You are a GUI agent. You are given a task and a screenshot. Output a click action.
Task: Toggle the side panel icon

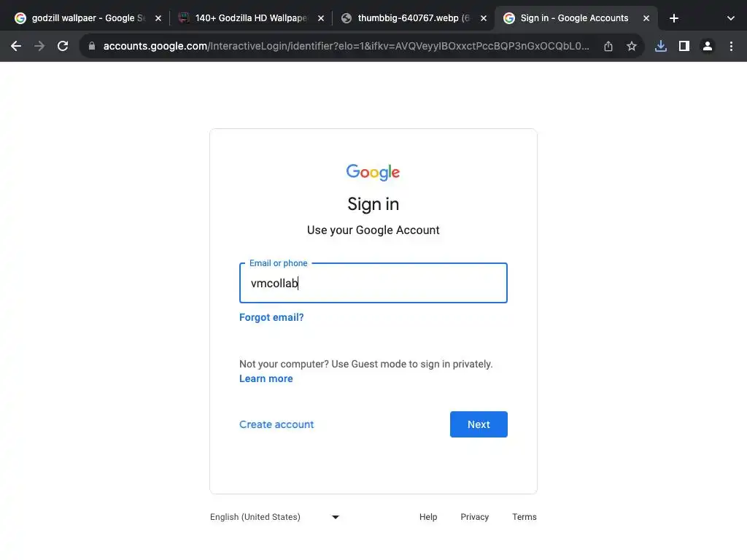coord(684,46)
